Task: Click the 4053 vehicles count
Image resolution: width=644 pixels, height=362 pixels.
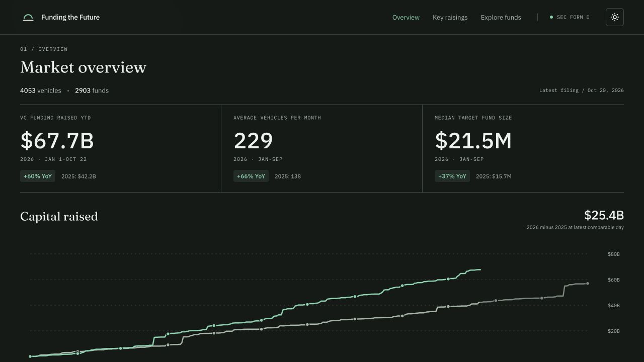Action: point(41,90)
